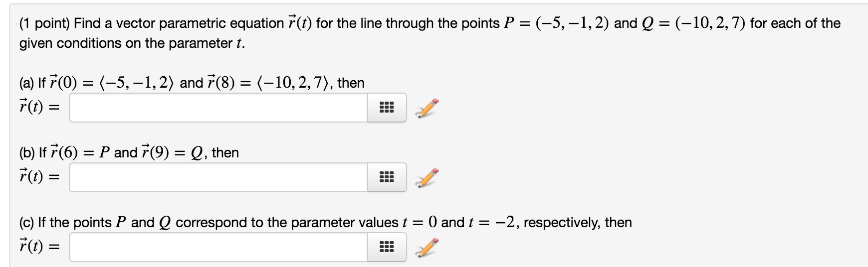
Task: Focus the r(t) answer box for part (c)
Action: pos(218,247)
